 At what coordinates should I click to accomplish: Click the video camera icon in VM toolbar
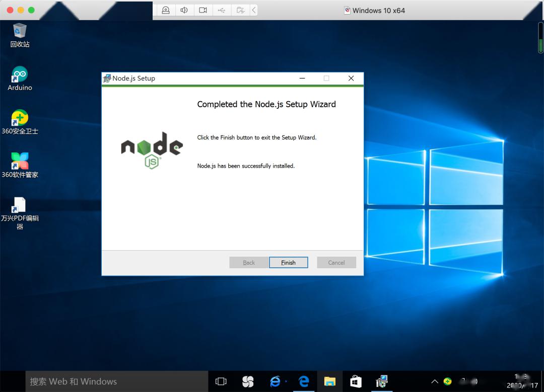pyautogui.click(x=203, y=10)
